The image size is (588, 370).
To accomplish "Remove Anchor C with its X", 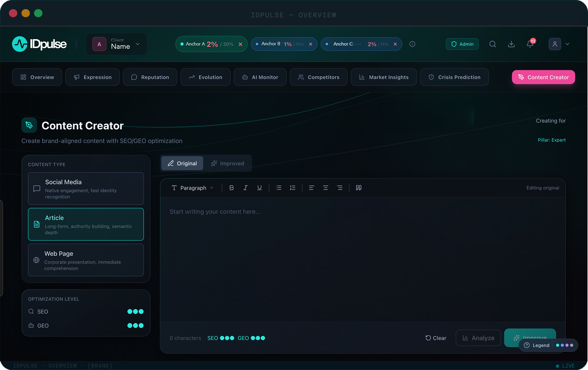I will click(x=395, y=44).
